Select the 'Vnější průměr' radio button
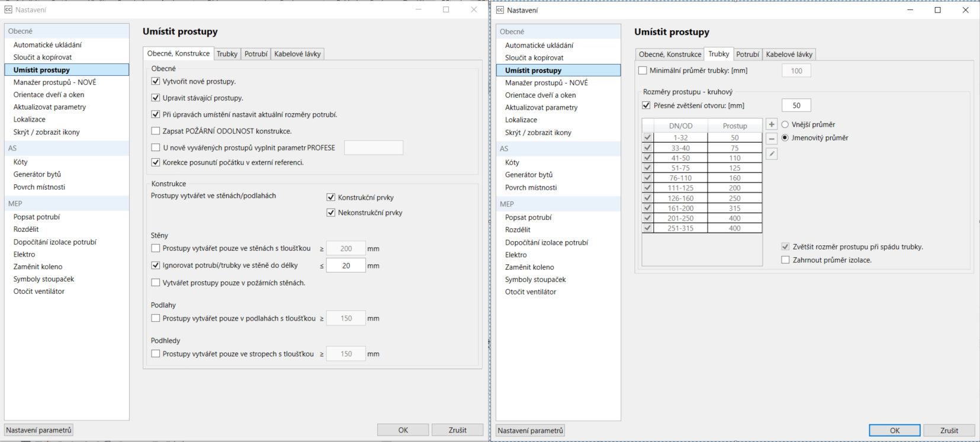Image resolution: width=980 pixels, height=442 pixels. click(x=785, y=124)
